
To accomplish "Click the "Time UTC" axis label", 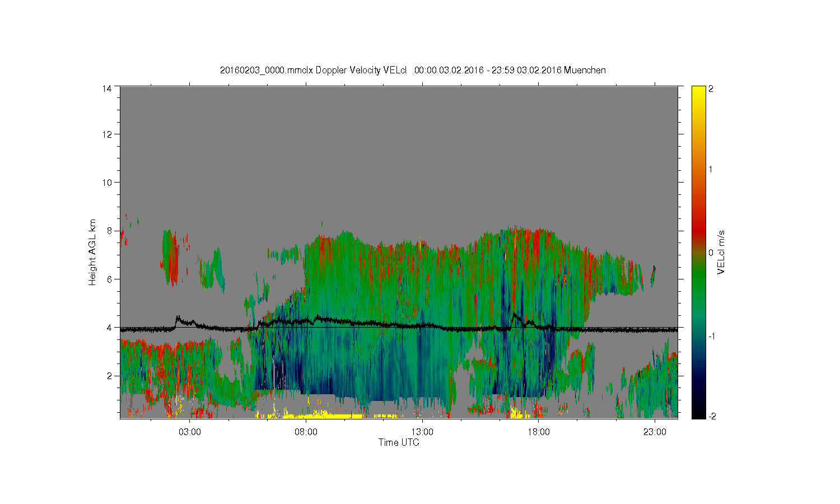I will tap(399, 442).
